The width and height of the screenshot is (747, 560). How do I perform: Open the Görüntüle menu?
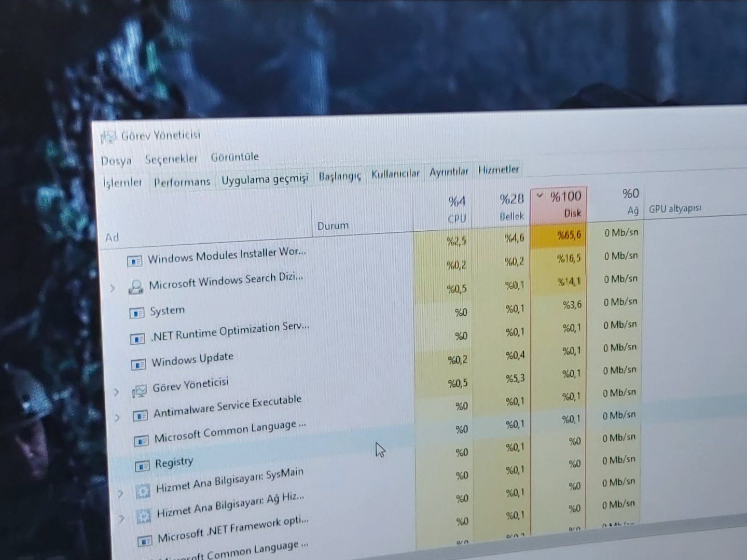click(234, 157)
